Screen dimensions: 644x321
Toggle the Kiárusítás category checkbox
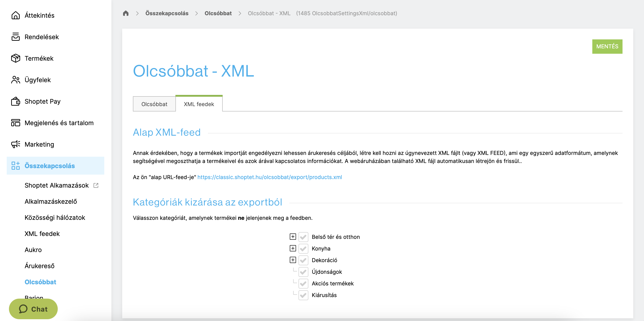coord(303,295)
